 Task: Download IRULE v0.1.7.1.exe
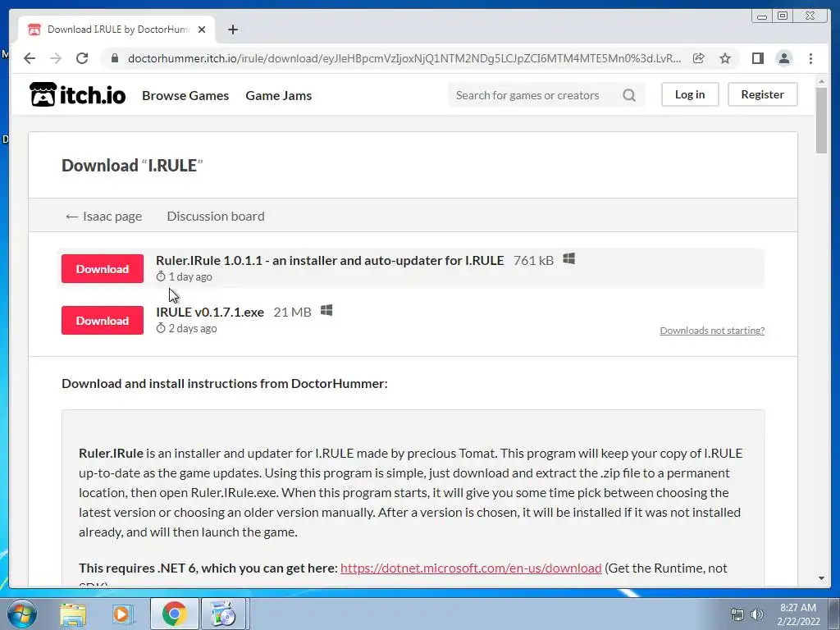pyautogui.click(x=103, y=321)
